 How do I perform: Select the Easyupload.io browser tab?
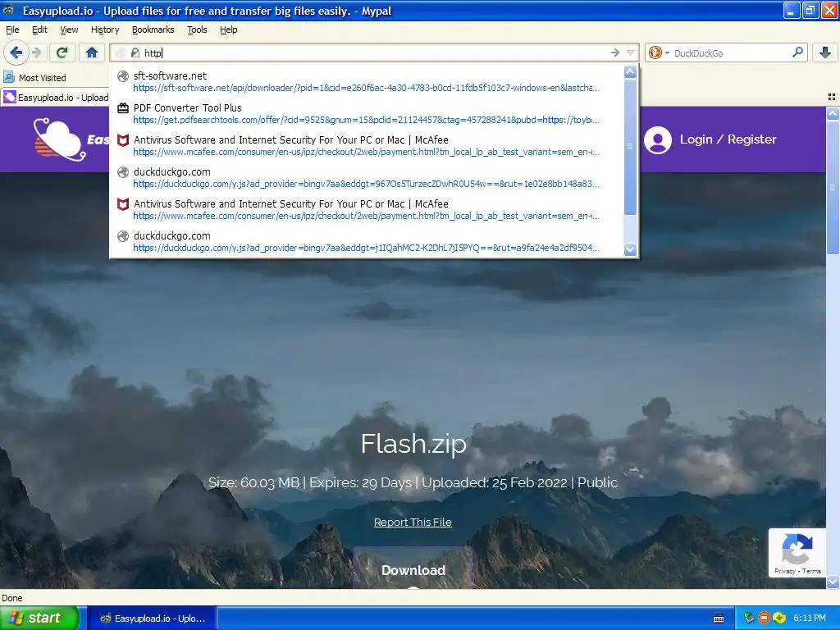point(56,98)
